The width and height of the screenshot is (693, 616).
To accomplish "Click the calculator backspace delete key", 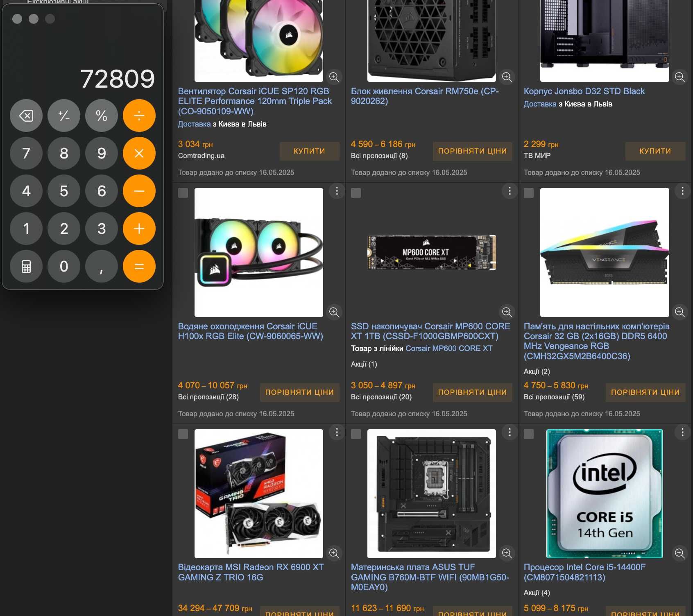I will [26, 115].
